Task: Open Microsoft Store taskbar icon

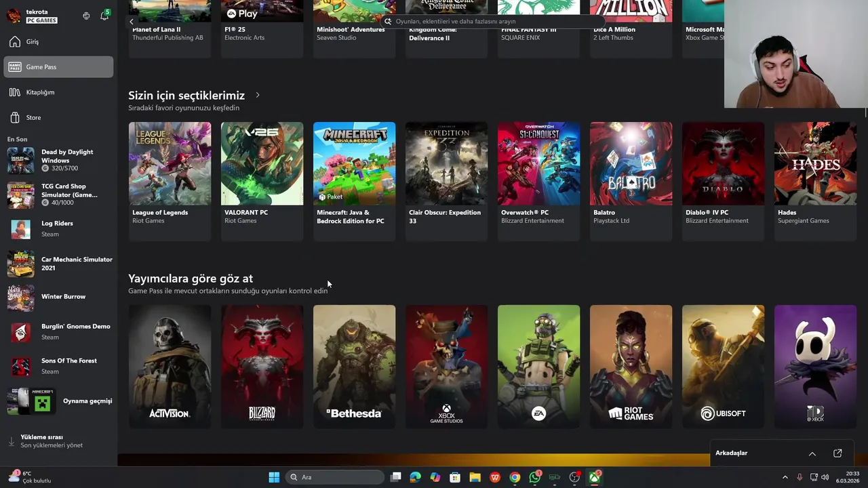Action: [x=455, y=477]
